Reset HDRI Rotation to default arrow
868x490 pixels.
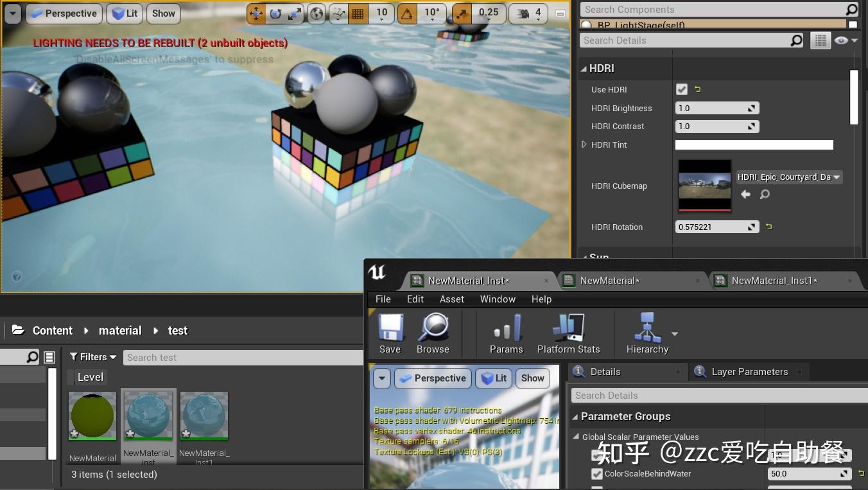click(768, 227)
